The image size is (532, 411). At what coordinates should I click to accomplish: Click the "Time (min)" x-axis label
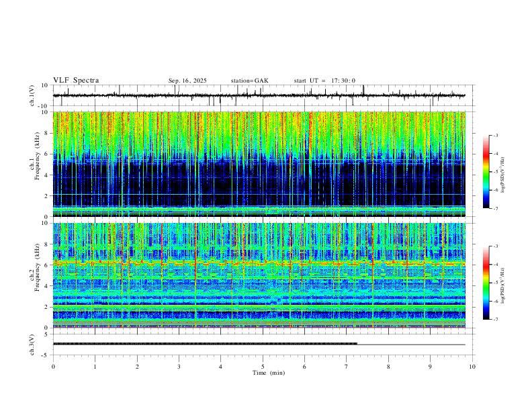(x=269, y=373)
